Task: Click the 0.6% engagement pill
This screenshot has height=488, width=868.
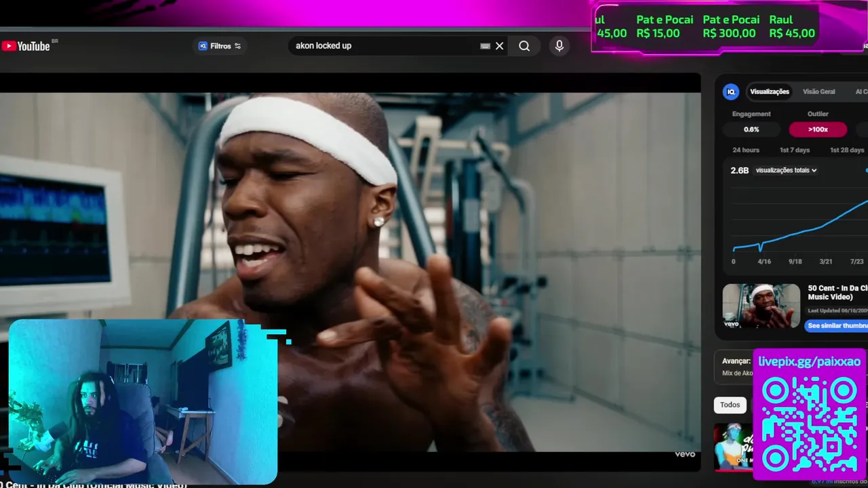Action: (x=751, y=129)
